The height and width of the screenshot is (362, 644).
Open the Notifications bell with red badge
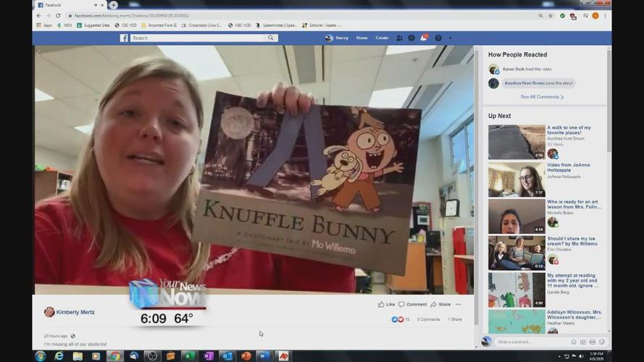click(x=424, y=38)
